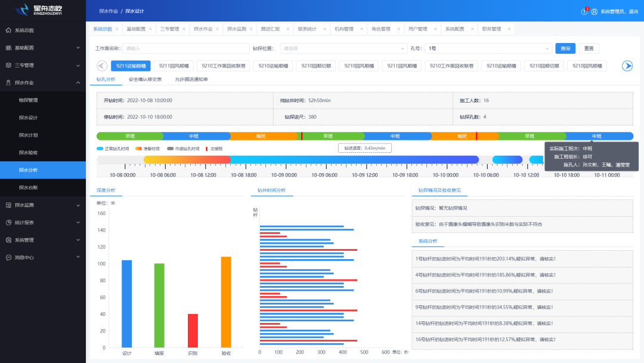Focus the 工作面名称 input field
This screenshot has height=363, width=644.
point(186,48)
